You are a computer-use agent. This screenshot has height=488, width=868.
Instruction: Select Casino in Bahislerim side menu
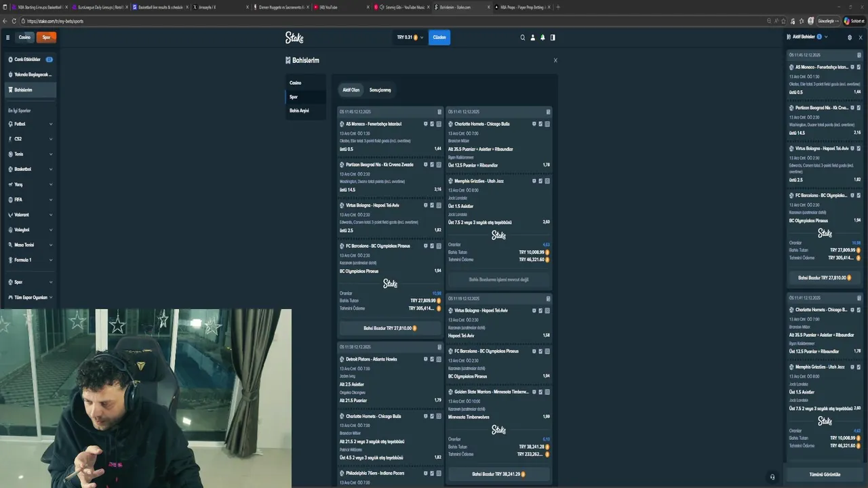(x=305, y=83)
